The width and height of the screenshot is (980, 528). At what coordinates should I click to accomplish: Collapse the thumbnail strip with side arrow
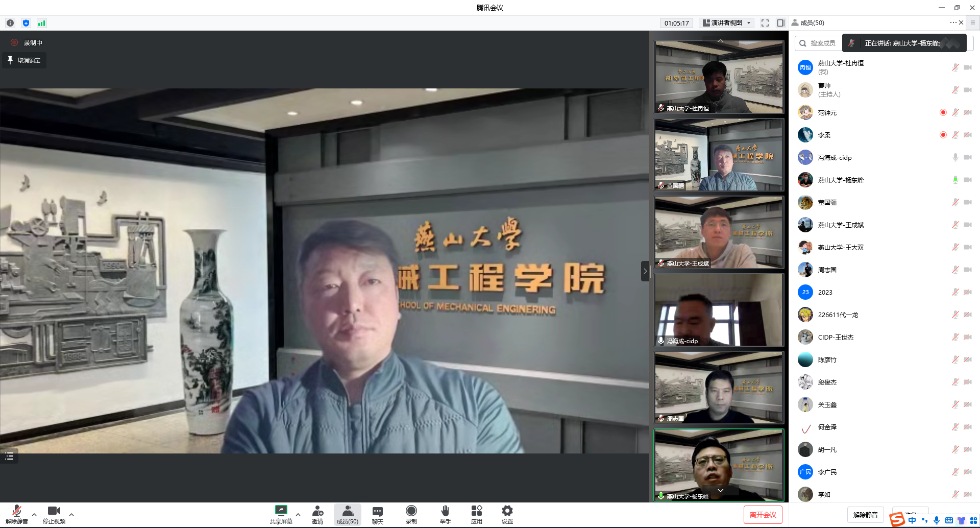(645, 271)
